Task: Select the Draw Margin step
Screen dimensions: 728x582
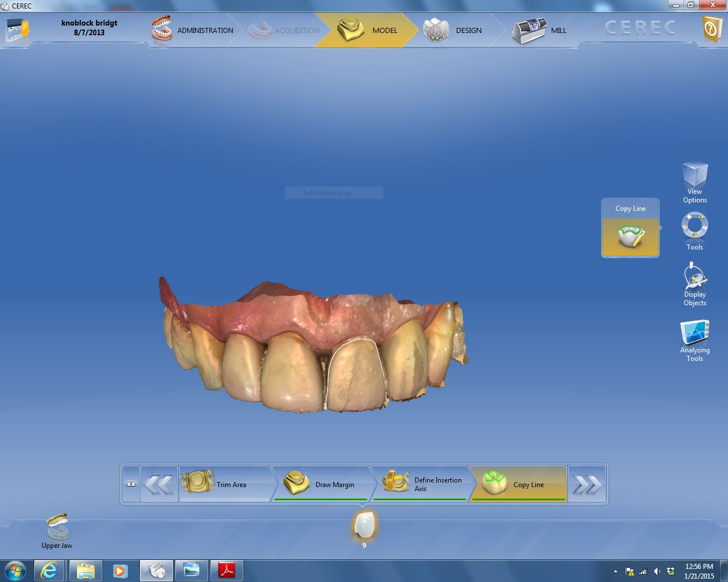Action: pos(322,484)
